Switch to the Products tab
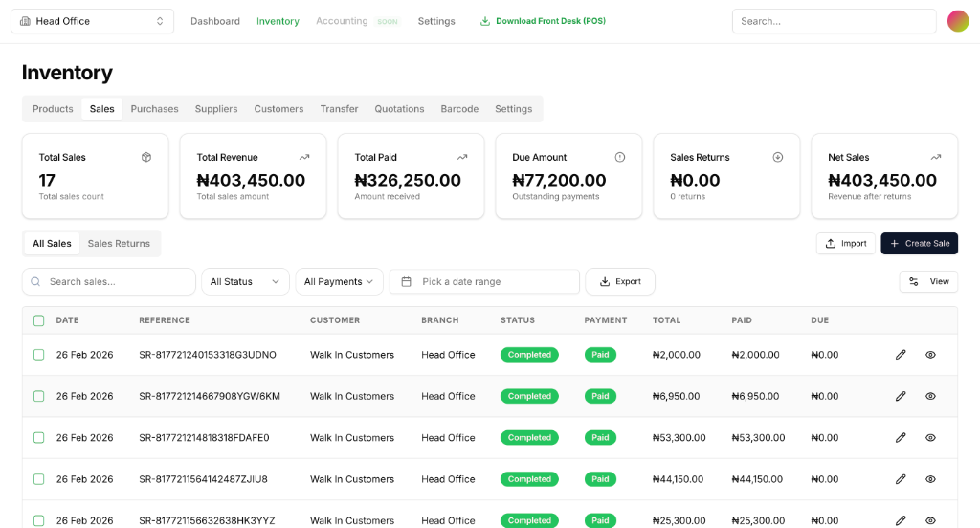This screenshot has width=980, height=528. 54,109
